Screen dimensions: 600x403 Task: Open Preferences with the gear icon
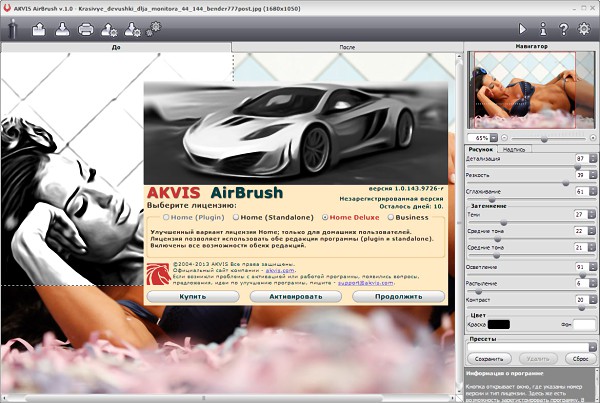pyautogui.click(x=584, y=29)
